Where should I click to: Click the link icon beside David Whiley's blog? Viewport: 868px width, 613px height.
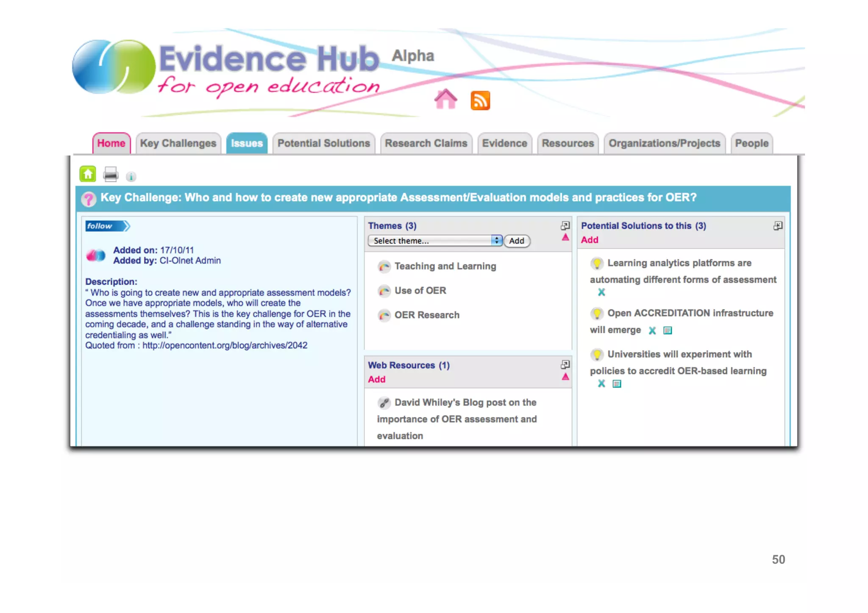click(384, 402)
